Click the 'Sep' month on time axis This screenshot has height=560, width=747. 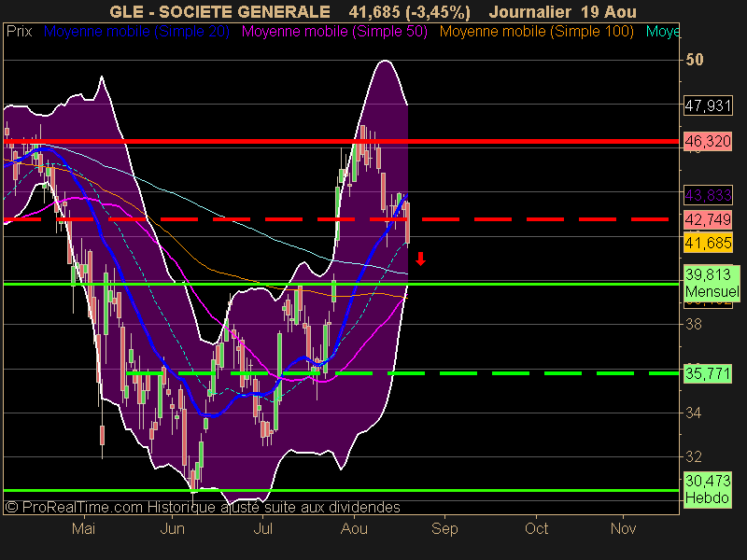(x=444, y=528)
